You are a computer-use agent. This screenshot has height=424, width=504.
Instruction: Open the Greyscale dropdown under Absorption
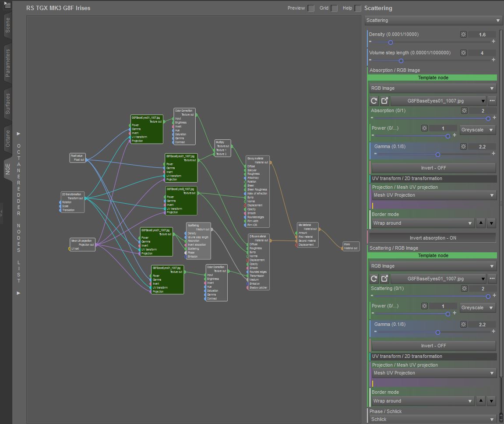click(x=478, y=130)
